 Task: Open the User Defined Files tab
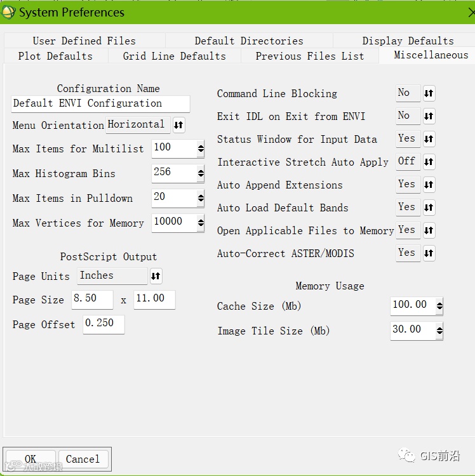pyautogui.click(x=84, y=41)
